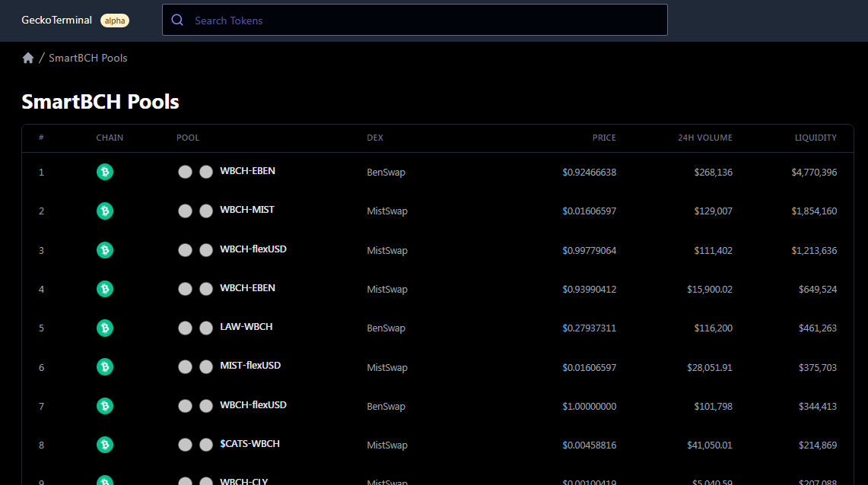Open the $CATS-WBCH pool
The image size is (868, 485).
coord(250,443)
